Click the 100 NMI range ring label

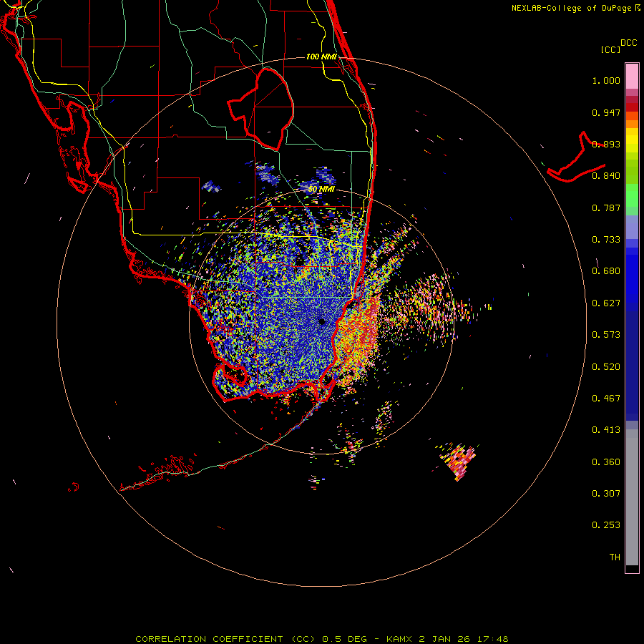click(321, 57)
